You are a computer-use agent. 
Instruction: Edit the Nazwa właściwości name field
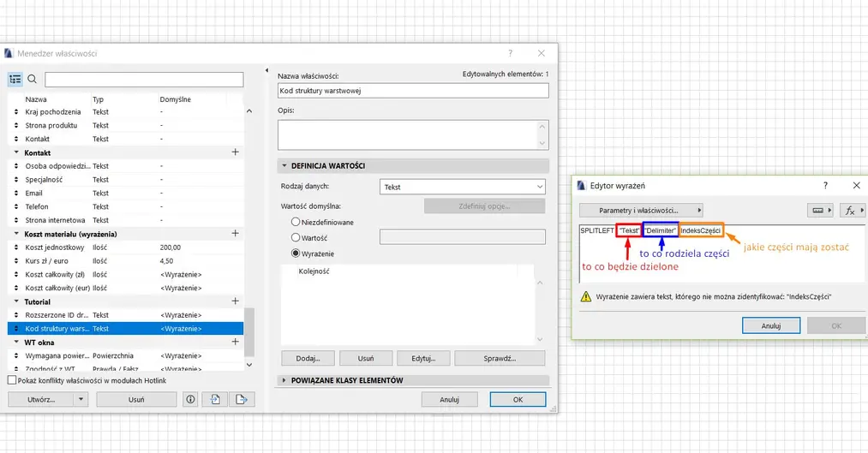[x=413, y=91]
